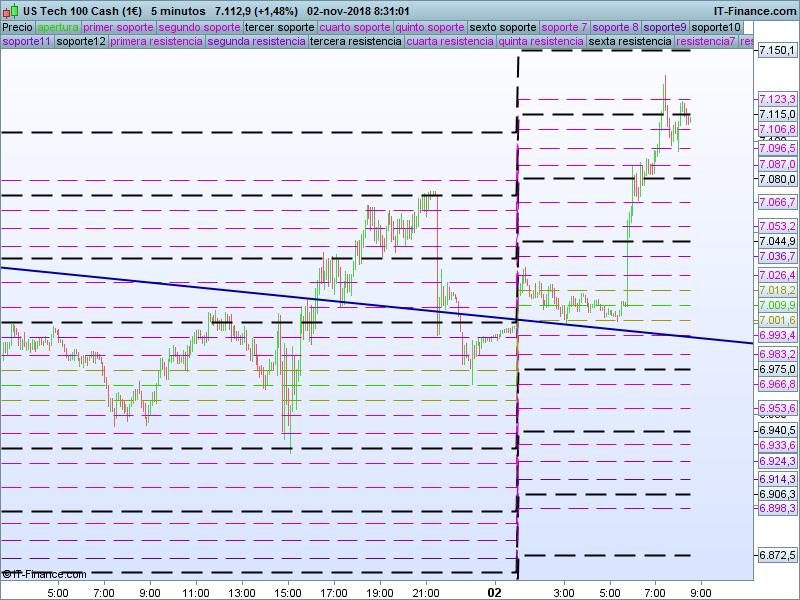Select the Precio legend label
The width and height of the screenshot is (800, 600).
point(17,28)
